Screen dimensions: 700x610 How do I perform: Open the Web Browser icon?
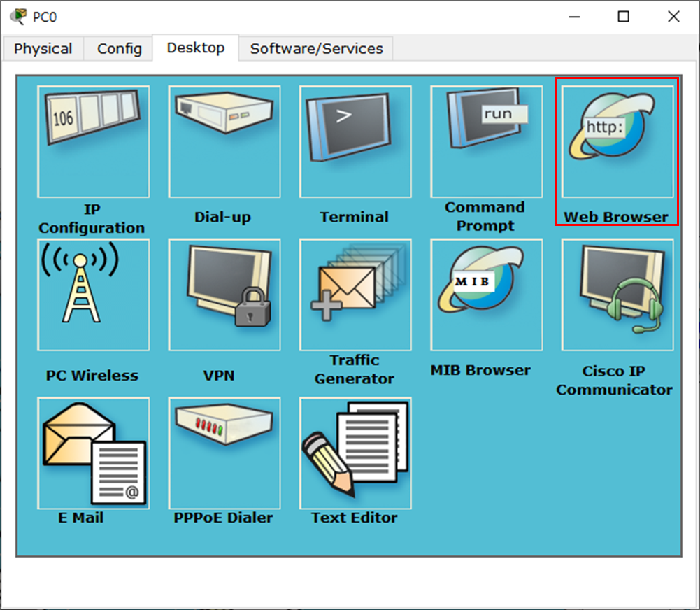click(617, 141)
